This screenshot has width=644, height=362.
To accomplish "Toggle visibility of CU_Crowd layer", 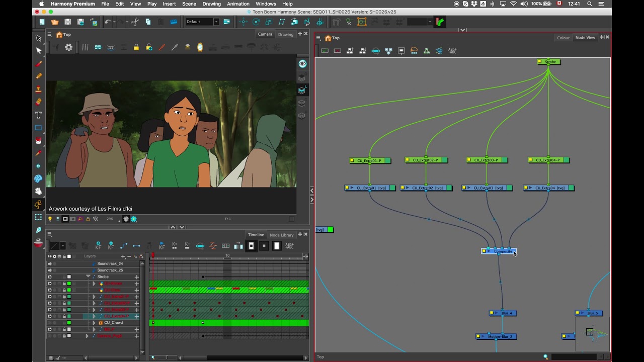I will 50,323.
